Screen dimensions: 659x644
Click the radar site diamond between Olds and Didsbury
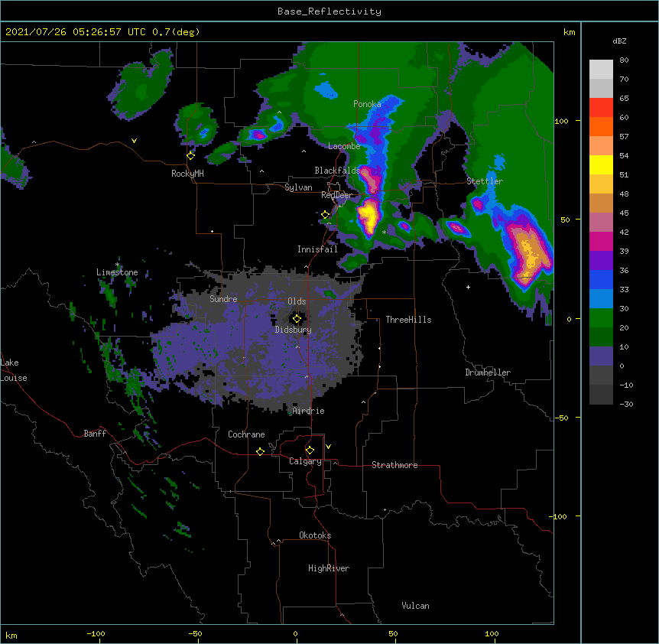[297, 319]
